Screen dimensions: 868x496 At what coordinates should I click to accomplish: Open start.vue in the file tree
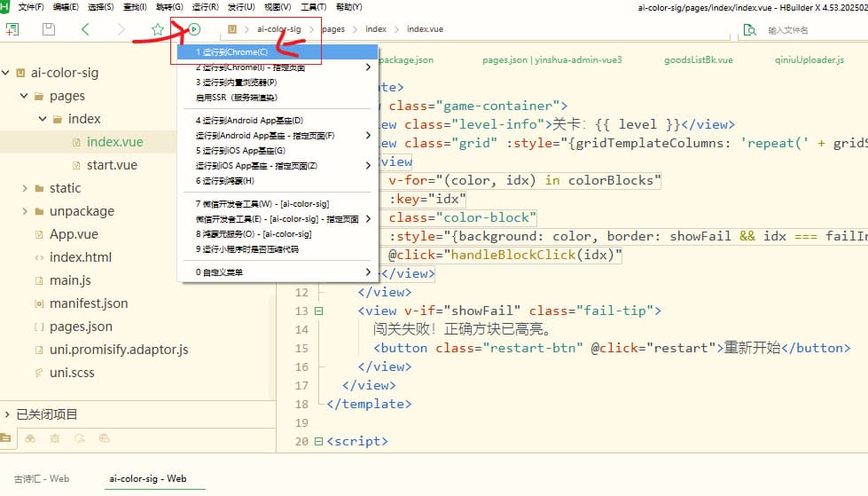pos(112,165)
